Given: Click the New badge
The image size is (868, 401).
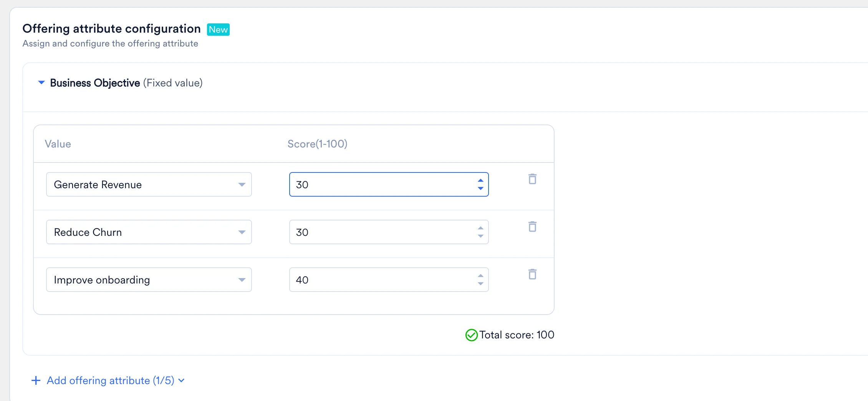Looking at the screenshot, I should (x=218, y=30).
